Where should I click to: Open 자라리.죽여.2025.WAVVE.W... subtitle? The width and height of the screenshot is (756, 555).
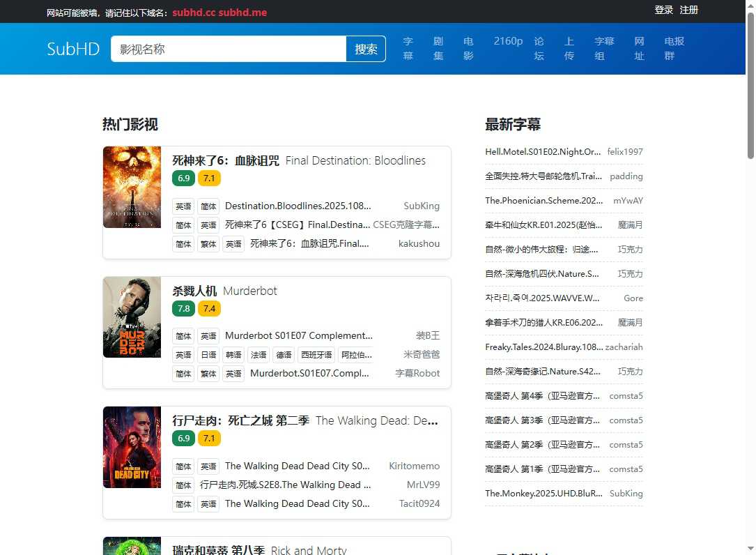tap(542, 298)
